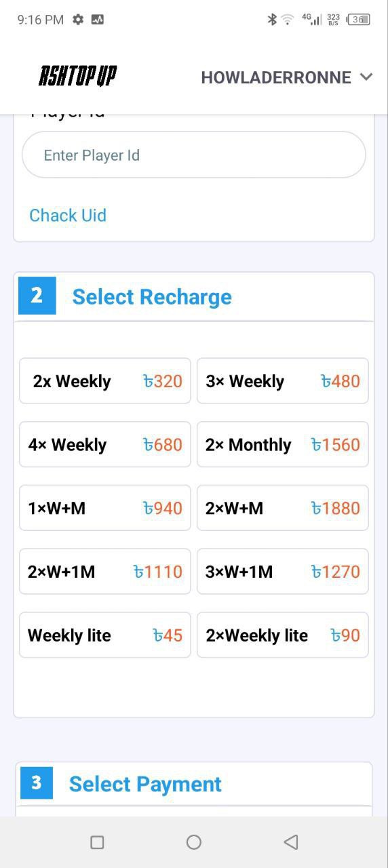
Task: Choose the 4× Weekly ৳680 option
Action: 105,445
